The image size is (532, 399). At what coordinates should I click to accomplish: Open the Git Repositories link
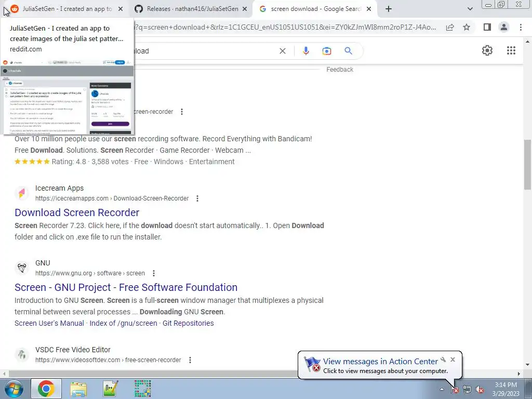click(x=188, y=323)
